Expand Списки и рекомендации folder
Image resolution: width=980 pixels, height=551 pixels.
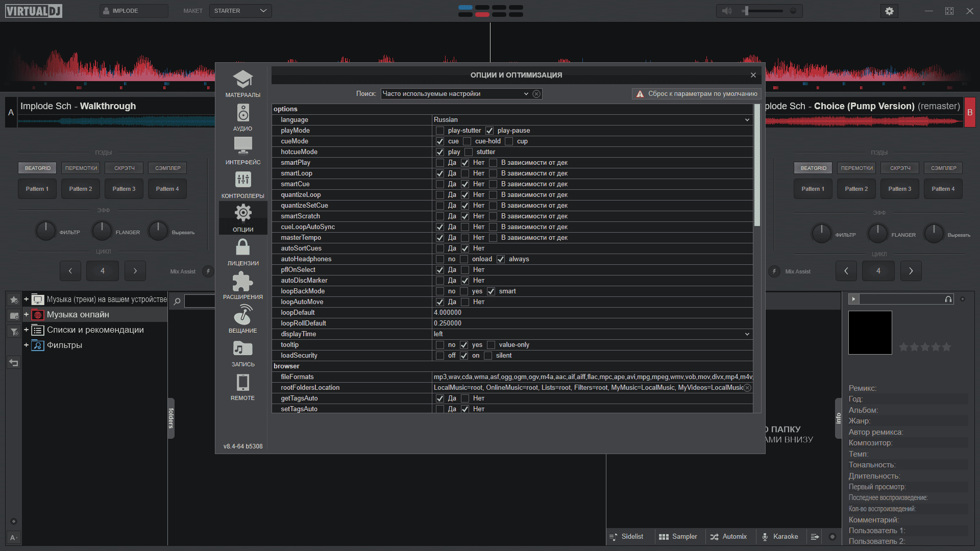pos(26,330)
